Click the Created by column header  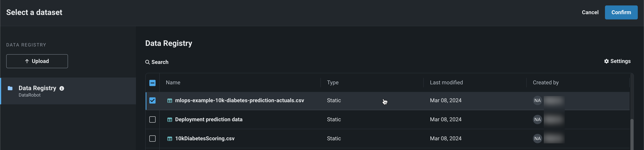pos(546,83)
